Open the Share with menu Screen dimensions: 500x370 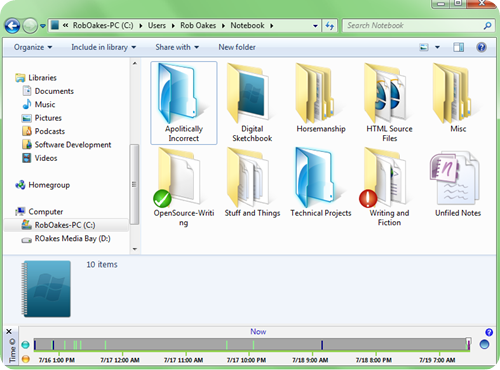[177, 47]
